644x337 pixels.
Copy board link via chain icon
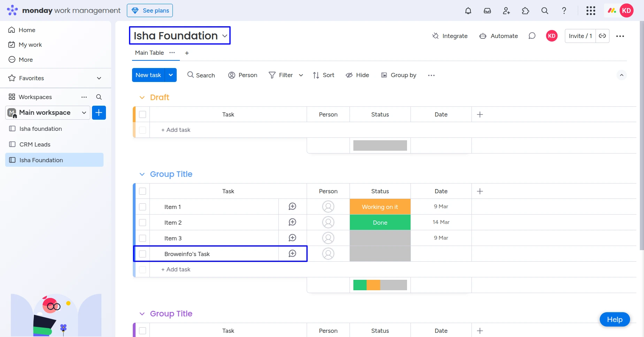point(602,36)
